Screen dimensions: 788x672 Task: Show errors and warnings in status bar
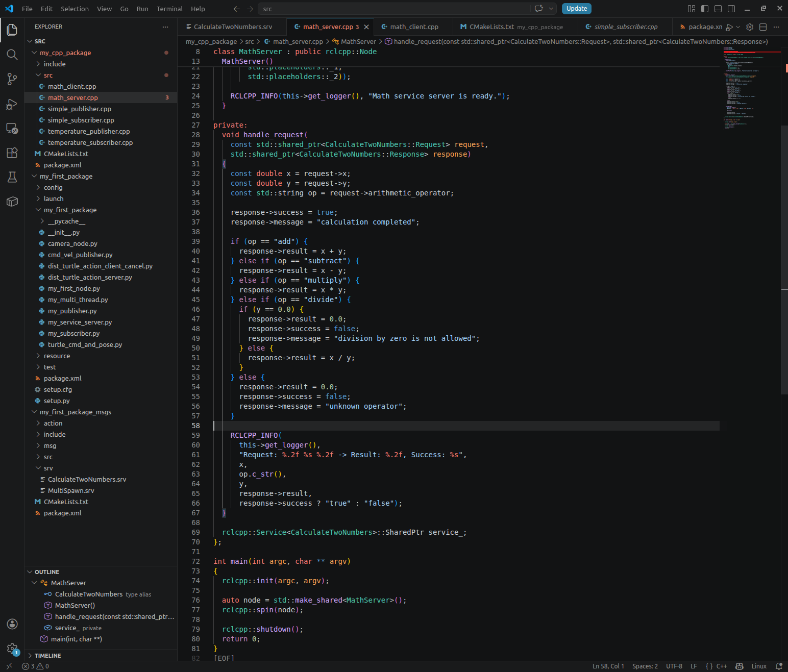[36, 666]
